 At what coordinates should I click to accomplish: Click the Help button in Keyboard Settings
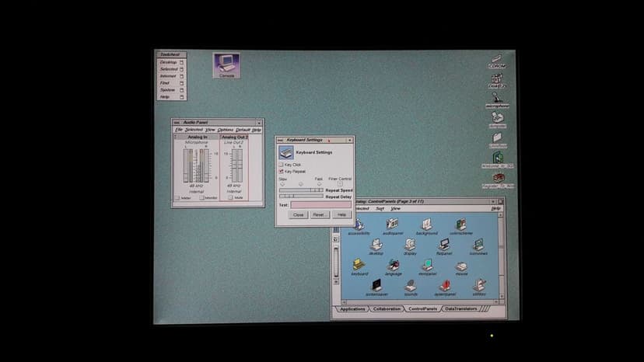pos(341,214)
